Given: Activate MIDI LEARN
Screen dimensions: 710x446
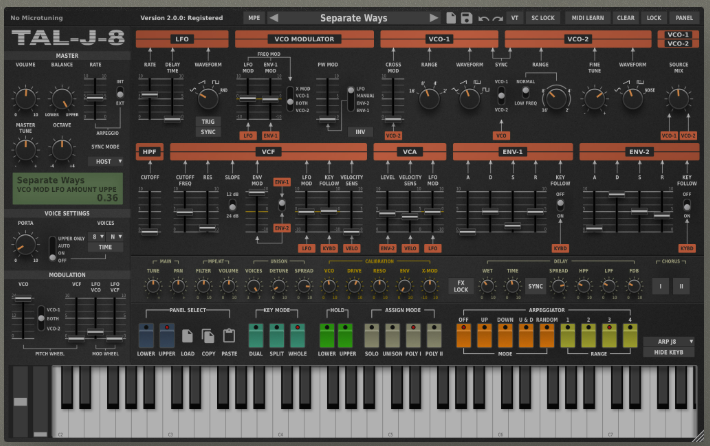Looking at the screenshot, I should pos(587,18).
